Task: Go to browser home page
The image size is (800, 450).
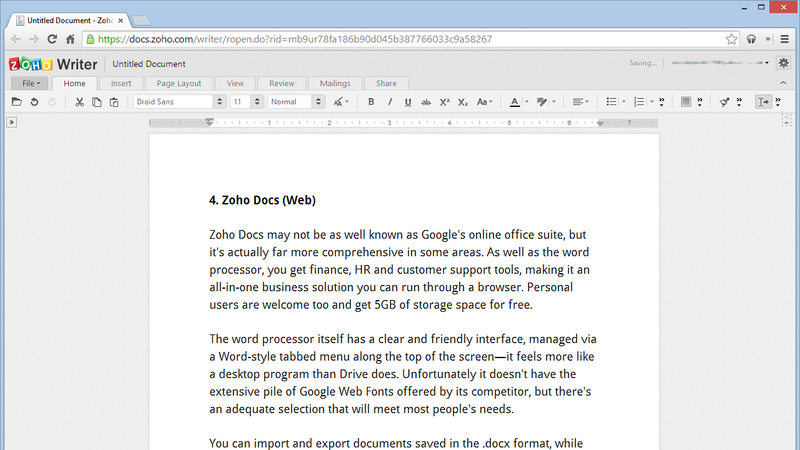Action: [x=70, y=39]
